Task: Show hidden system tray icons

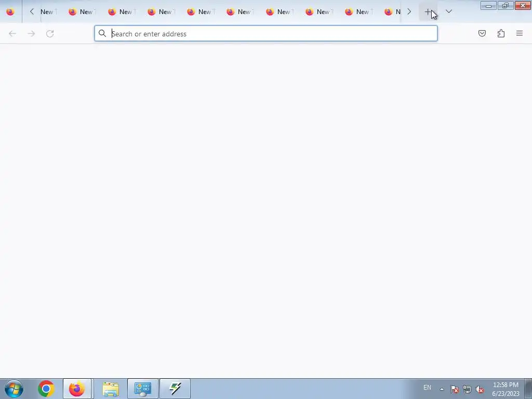Action: pyautogui.click(x=442, y=389)
